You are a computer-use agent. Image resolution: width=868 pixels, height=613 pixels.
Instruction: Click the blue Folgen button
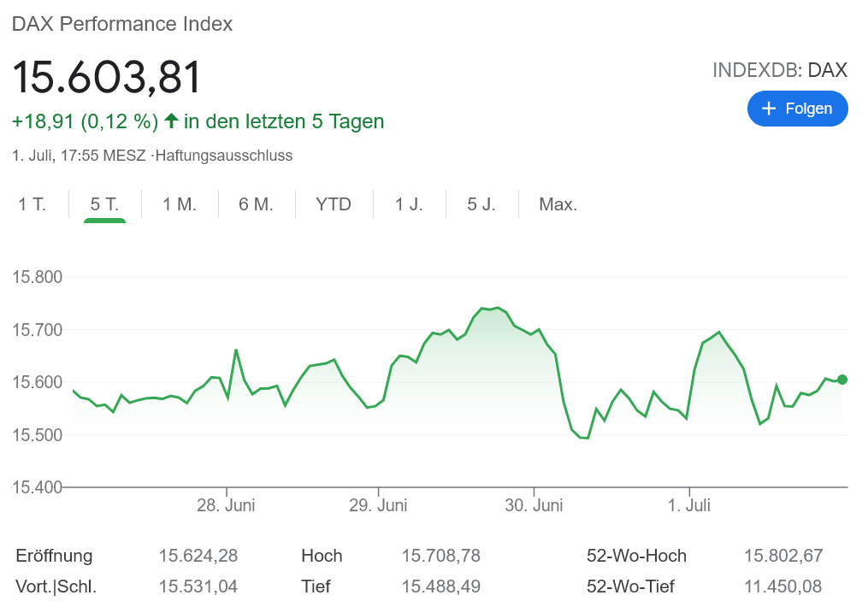[797, 109]
